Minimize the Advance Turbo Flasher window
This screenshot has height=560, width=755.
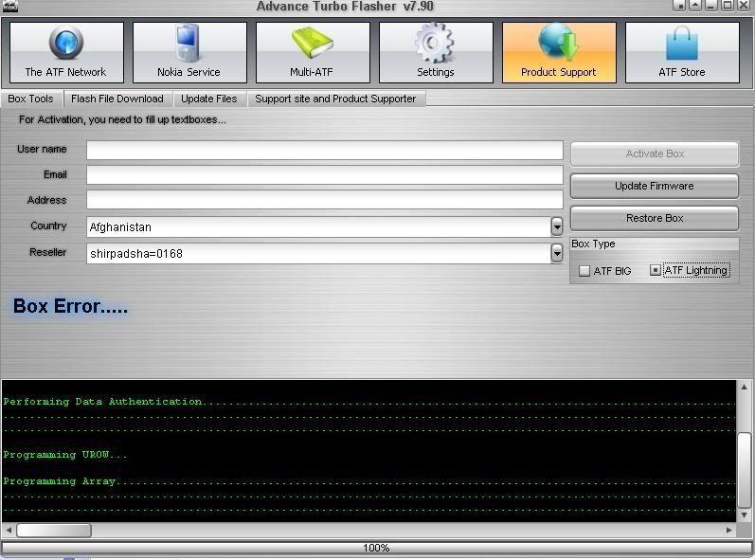[x=710, y=6]
